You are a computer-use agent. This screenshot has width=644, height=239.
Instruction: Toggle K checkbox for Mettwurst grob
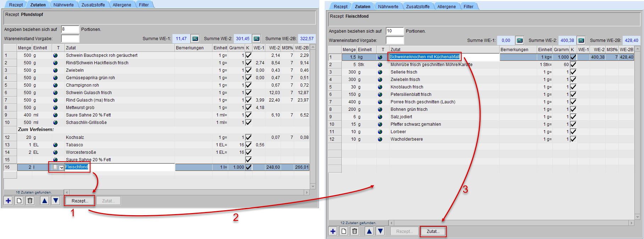248,108
